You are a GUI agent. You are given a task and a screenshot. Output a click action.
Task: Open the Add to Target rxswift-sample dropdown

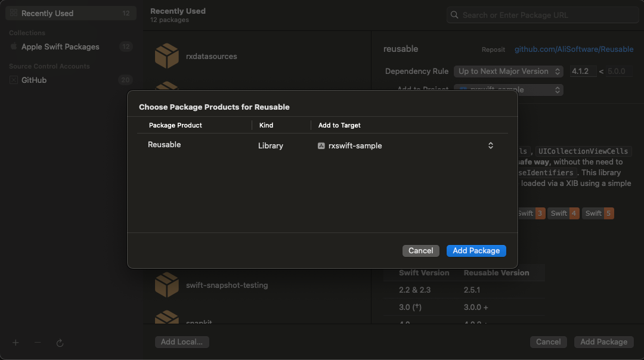490,145
